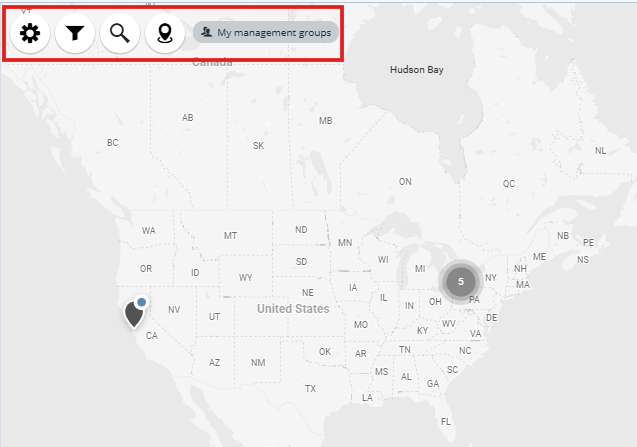The width and height of the screenshot is (637, 447).
Task: Click the BC province label
Action: (x=112, y=143)
